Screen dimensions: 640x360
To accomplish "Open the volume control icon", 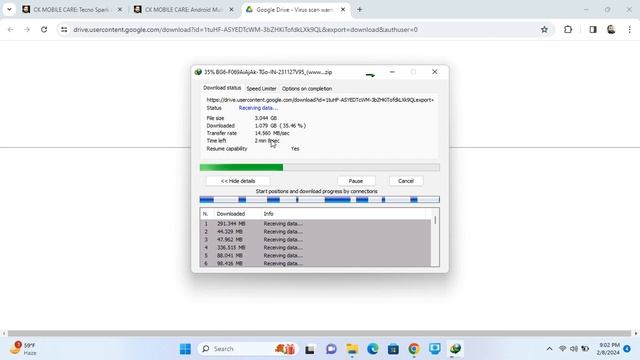I will point(574,349).
